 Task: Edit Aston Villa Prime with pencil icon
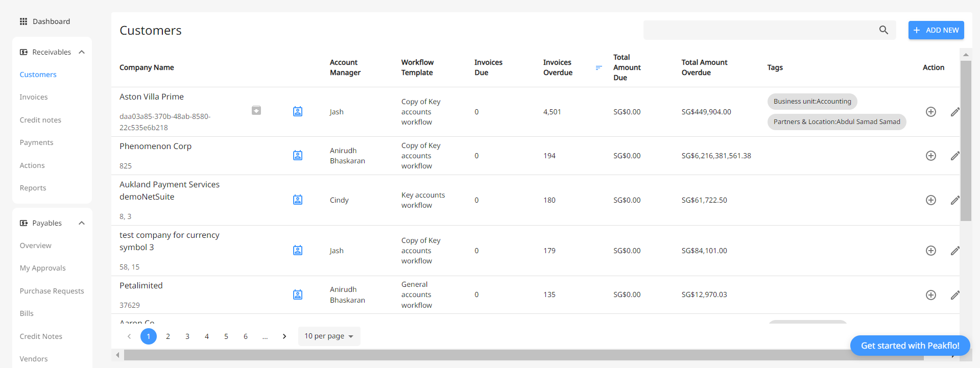955,112
